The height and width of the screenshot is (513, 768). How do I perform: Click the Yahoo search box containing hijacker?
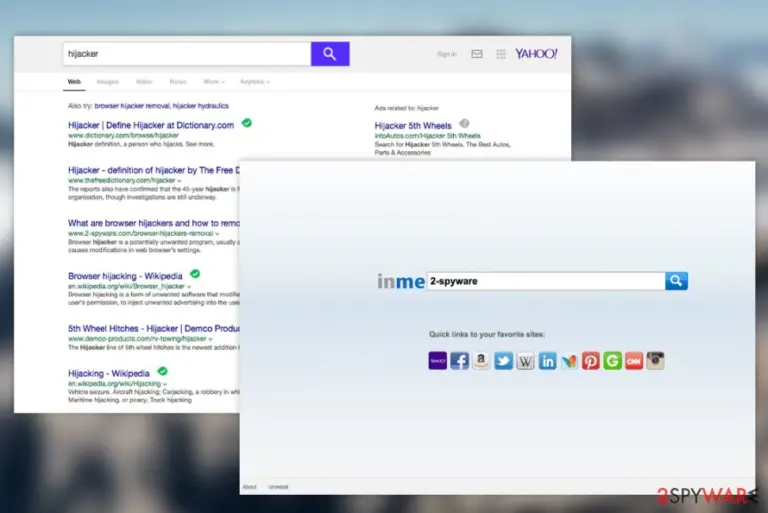[187, 54]
